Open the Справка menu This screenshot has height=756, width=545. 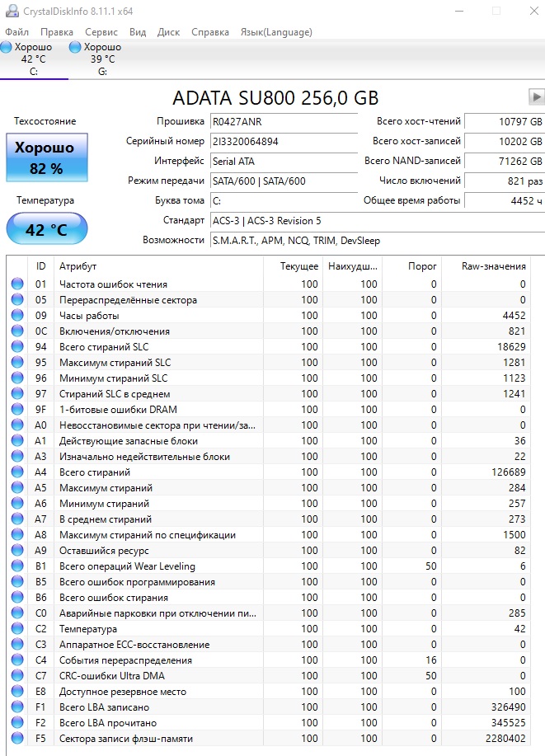point(210,32)
